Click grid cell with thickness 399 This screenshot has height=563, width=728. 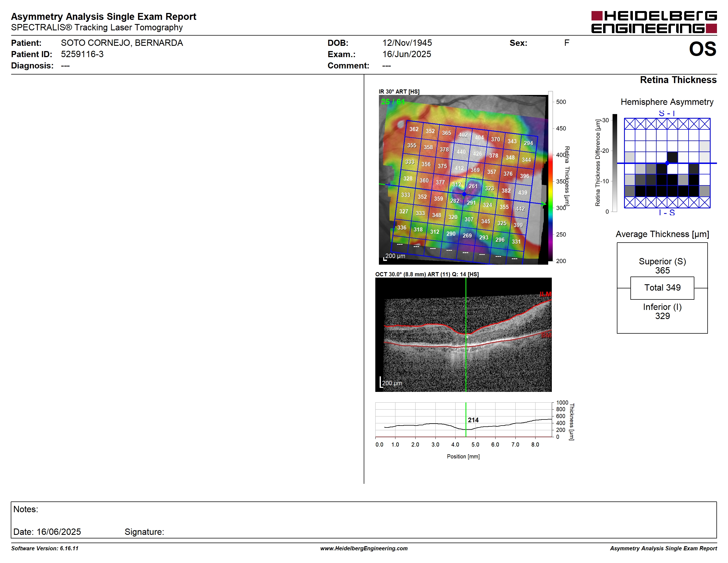click(x=518, y=225)
